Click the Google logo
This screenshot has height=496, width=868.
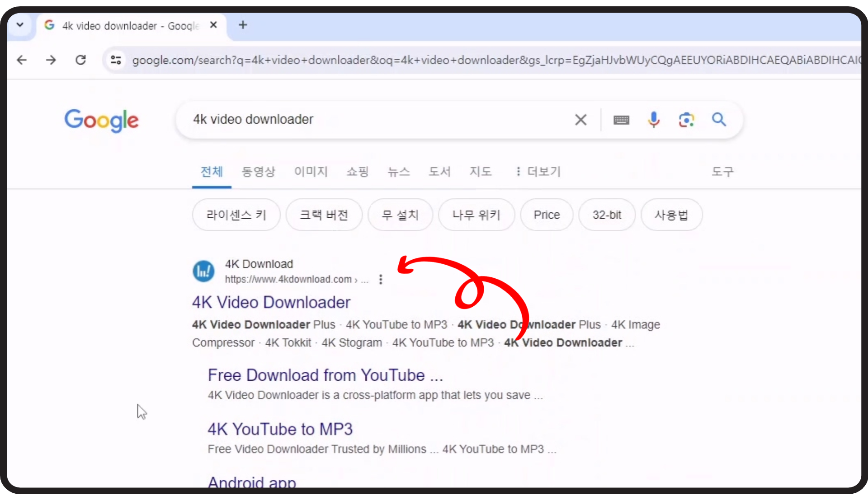pos(101,121)
